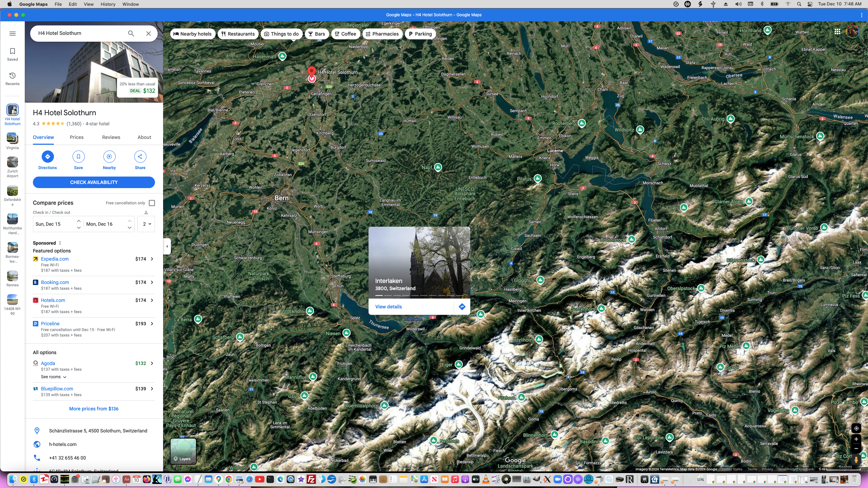Save H4 Hotel Solothurn to a list
This screenshot has width=868, height=488.
pos(78,159)
